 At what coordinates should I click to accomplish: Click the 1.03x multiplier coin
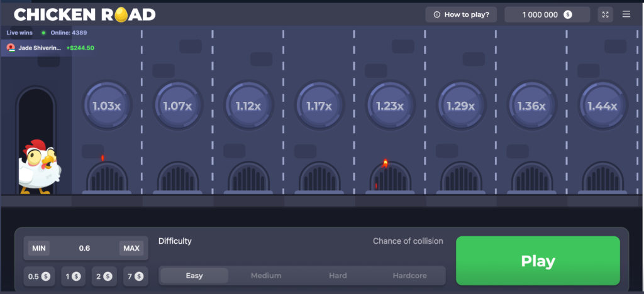tap(106, 106)
